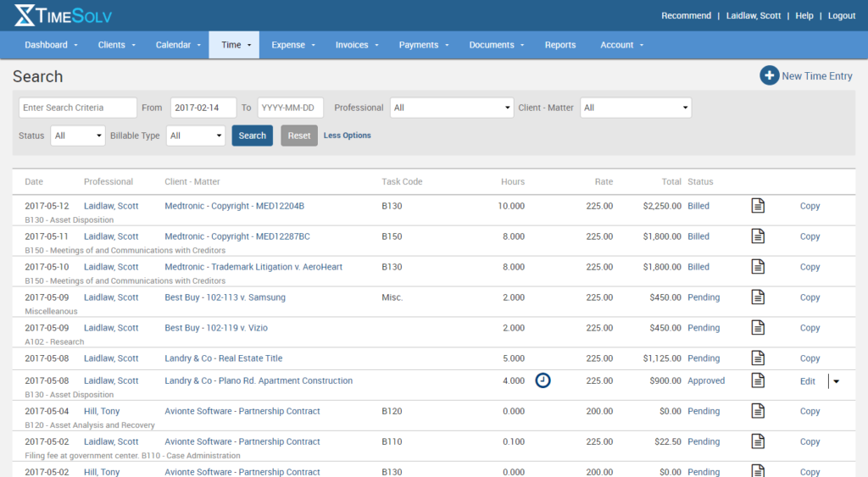Open the Invoices menu

[357, 45]
